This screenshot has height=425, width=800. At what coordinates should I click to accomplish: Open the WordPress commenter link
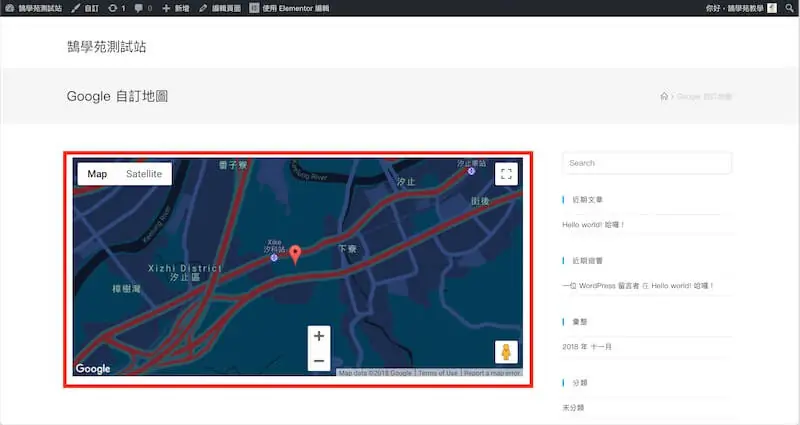pyautogui.click(x=601, y=286)
